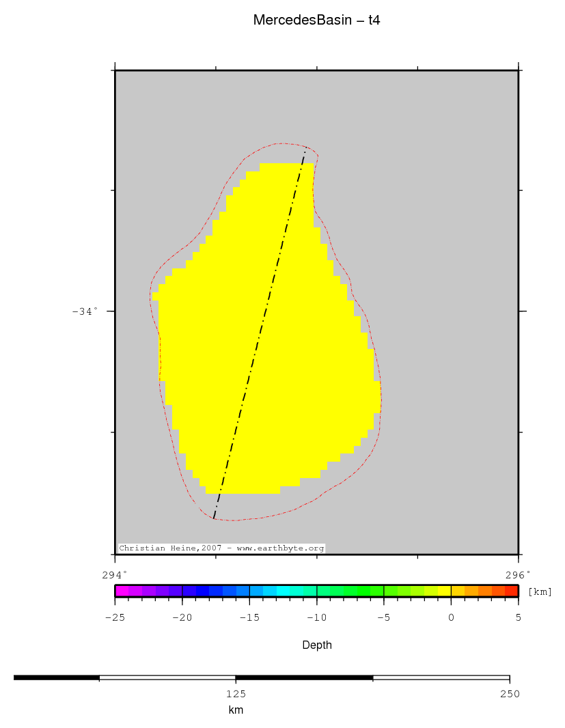Click the 294° longitude label
The width and height of the screenshot is (565, 728).
pyautogui.click(x=115, y=574)
